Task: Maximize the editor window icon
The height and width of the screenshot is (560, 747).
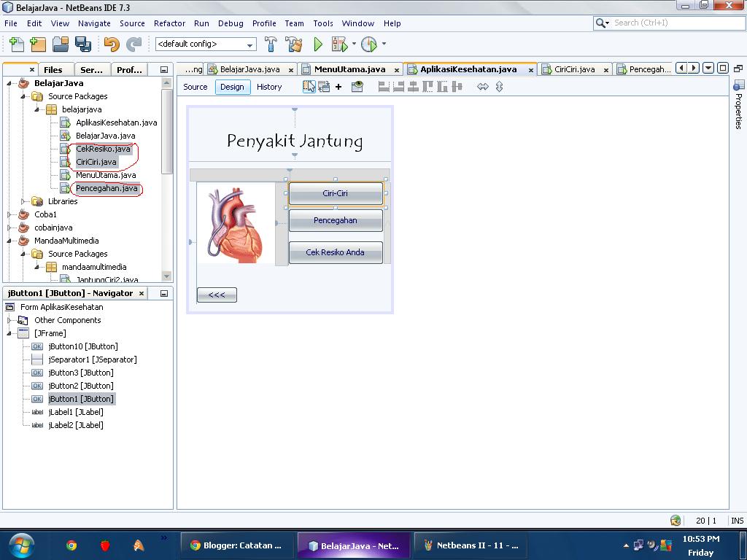Action: tap(723, 68)
